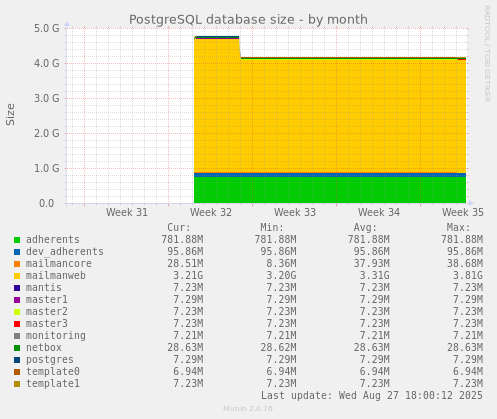Click mailmanweb avg value 3.31G
497x419 pixels.
(x=374, y=275)
